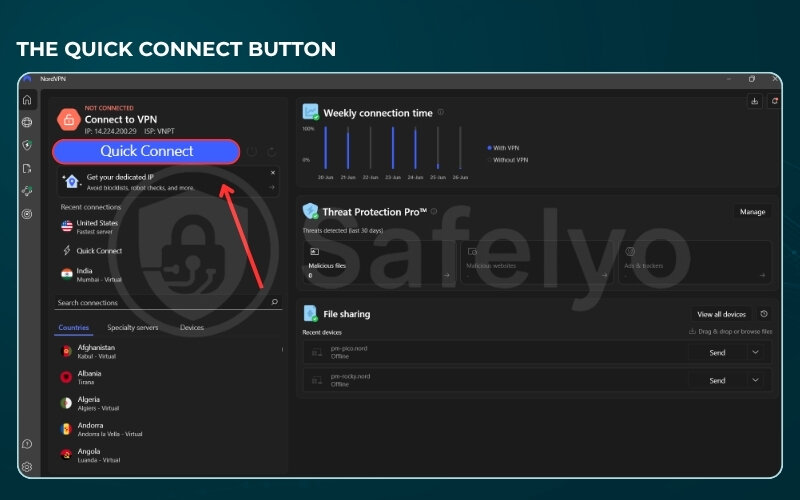Click the info icon beside Weekly connection time
800x500 pixels.
[441, 112]
